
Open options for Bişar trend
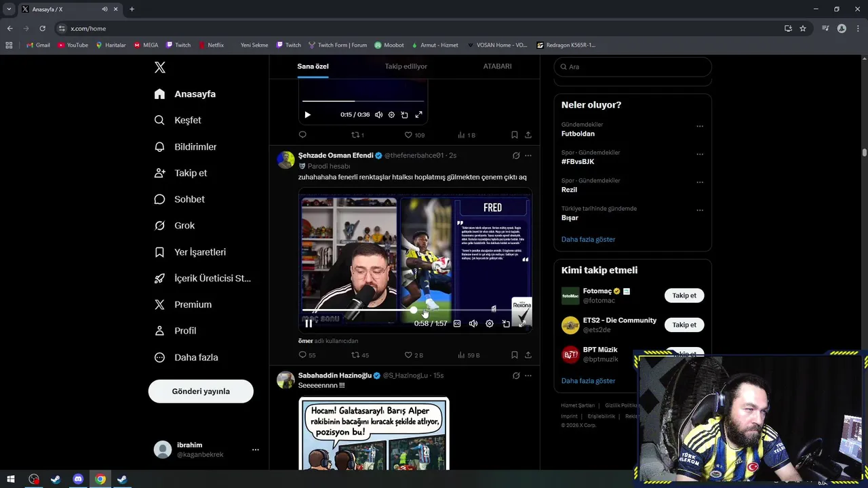(700, 210)
